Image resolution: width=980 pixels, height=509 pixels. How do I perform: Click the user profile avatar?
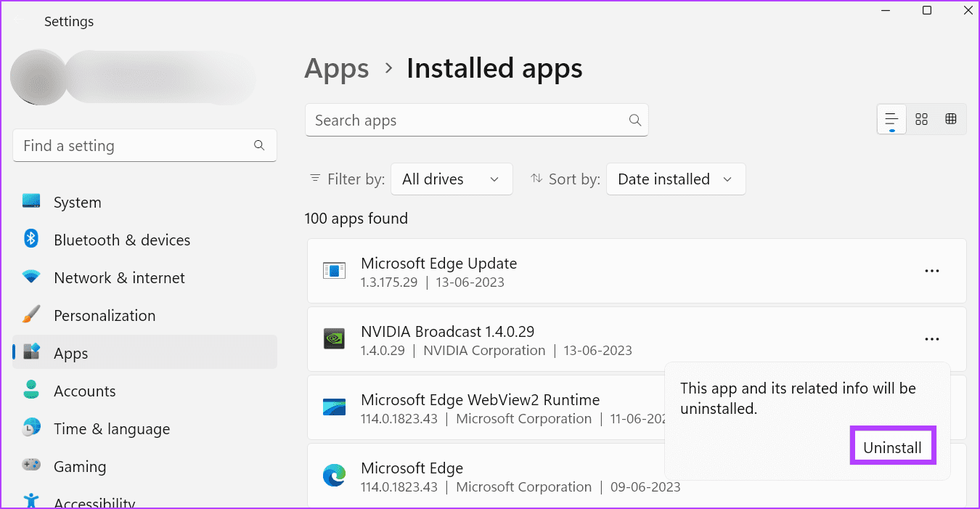38,77
